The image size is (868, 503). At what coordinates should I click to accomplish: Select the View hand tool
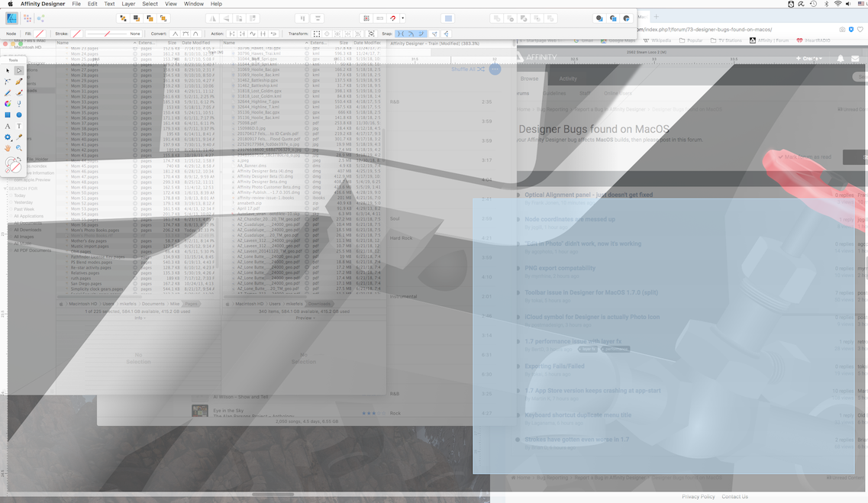pyautogui.click(x=8, y=148)
